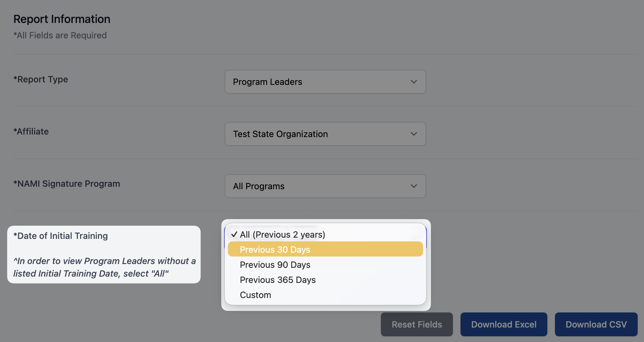Click the *NAMI Signature Program label

67,184
